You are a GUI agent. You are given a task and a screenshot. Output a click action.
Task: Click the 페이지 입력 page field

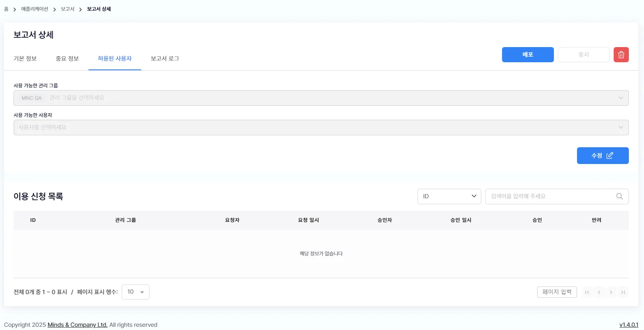pos(557,292)
